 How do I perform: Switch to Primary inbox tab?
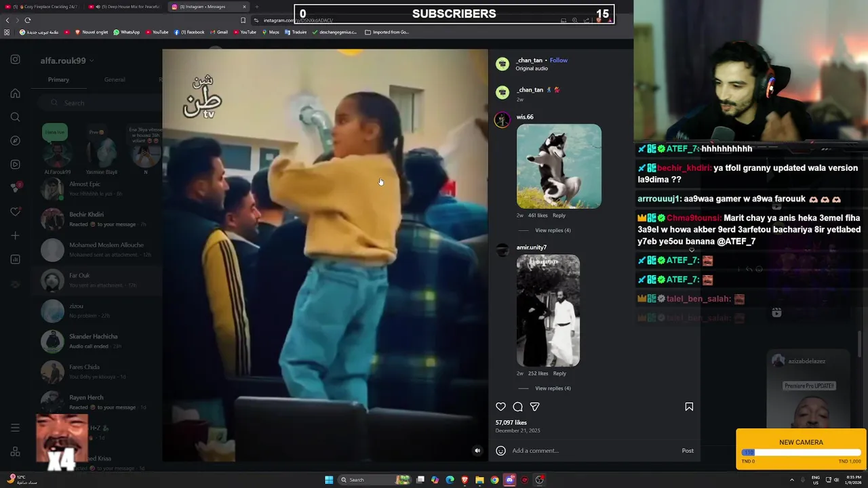[58, 79]
